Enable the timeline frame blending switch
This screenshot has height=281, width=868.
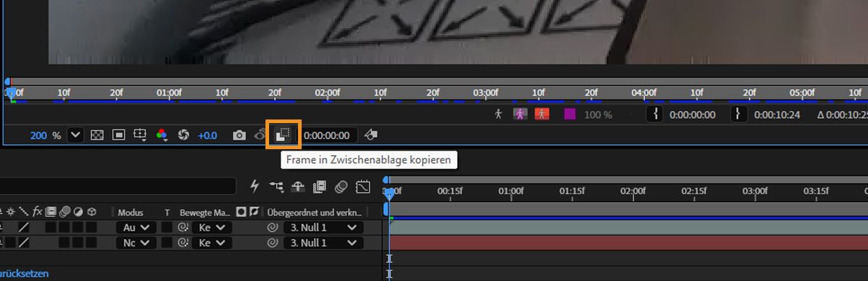pyautogui.click(x=319, y=186)
